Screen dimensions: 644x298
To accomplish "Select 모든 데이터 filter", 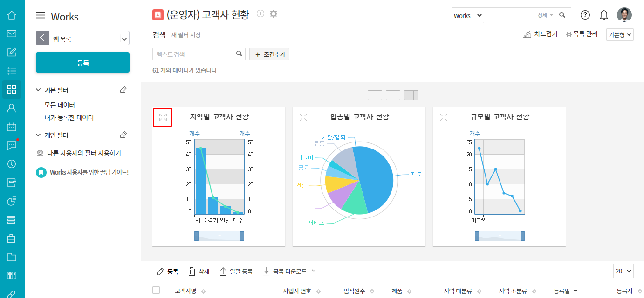I will [x=60, y=105].
